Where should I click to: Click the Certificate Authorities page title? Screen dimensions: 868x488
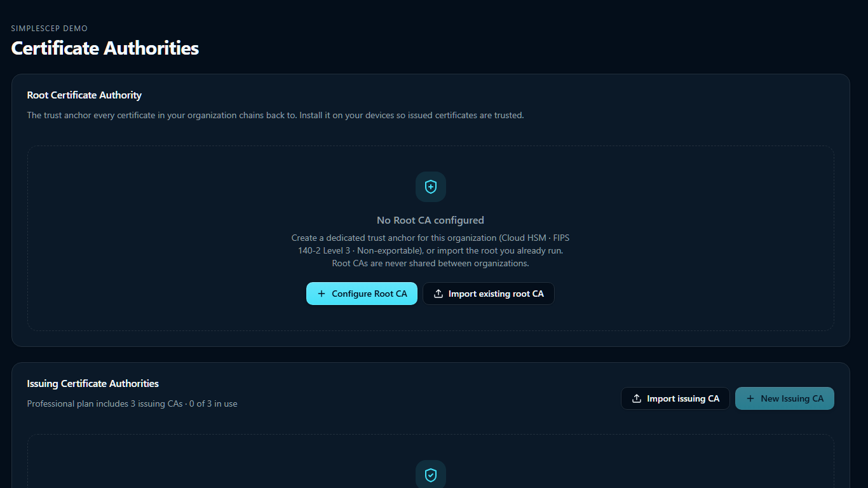(105, 48)
